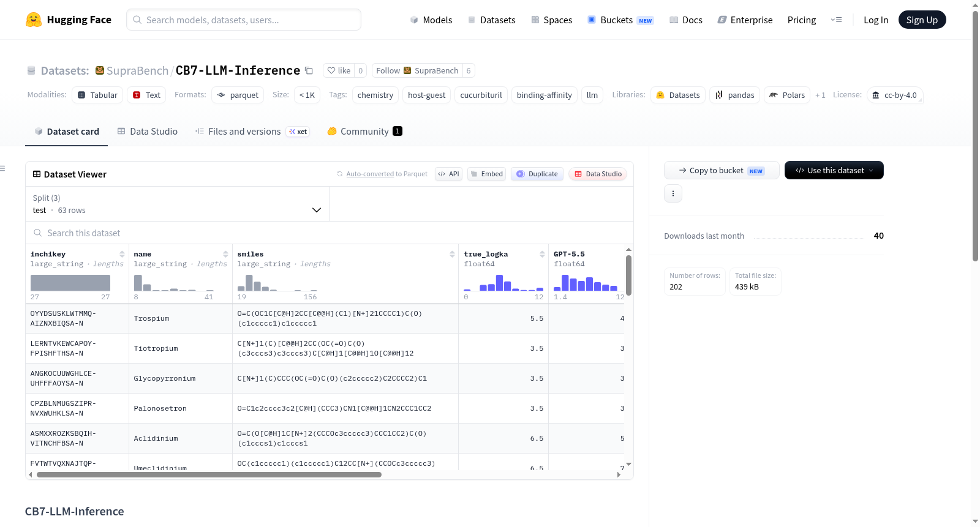
Task: Click the Copy to bucket button
Action: coord(722,170)
